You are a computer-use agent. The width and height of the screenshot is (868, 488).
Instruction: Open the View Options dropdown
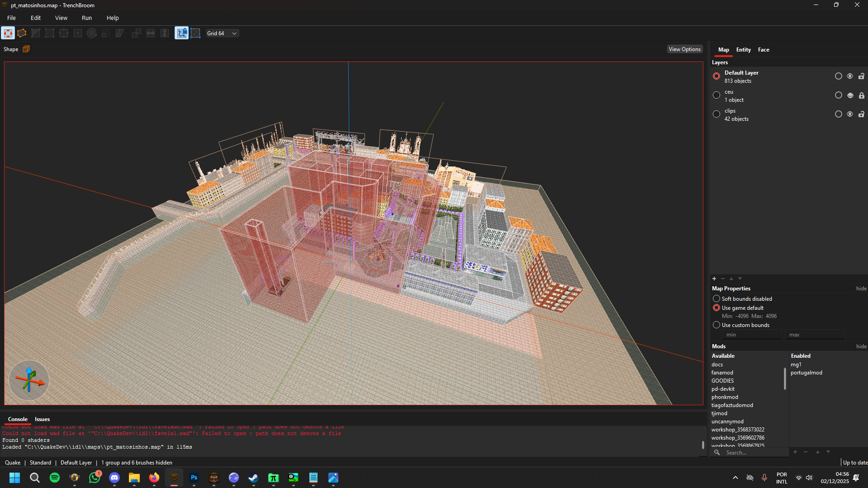(x=684, y=49)
